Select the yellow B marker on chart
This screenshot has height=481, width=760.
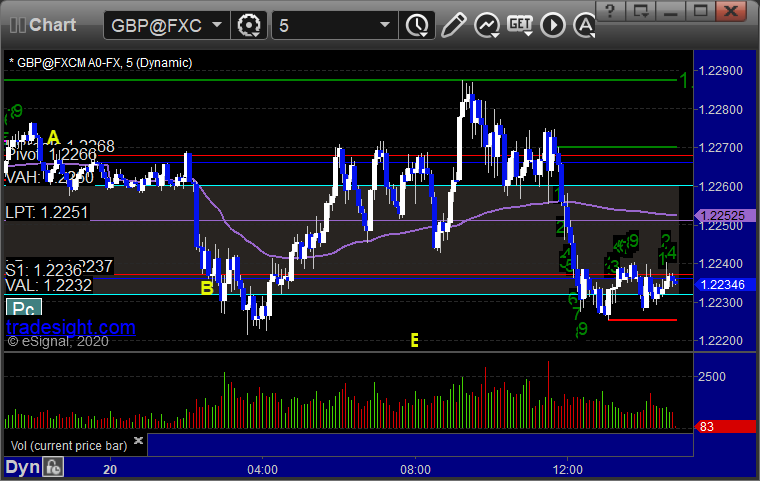[207, 288]
